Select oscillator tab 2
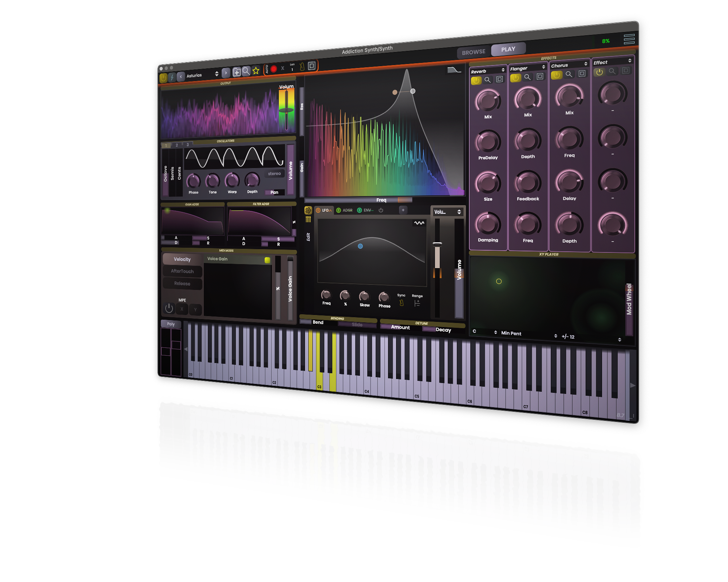Screen dimensions: 728x582 pyautogui.click(x=177, y=145)
